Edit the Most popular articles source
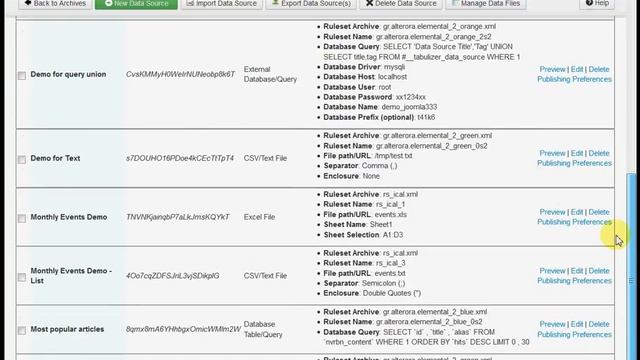 (x=577, y=324)
